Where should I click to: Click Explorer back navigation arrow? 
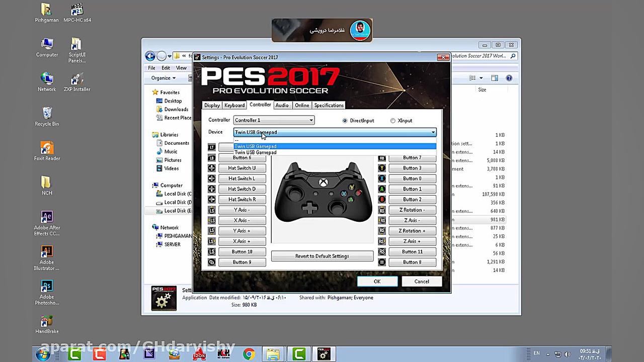pos(150,56)
